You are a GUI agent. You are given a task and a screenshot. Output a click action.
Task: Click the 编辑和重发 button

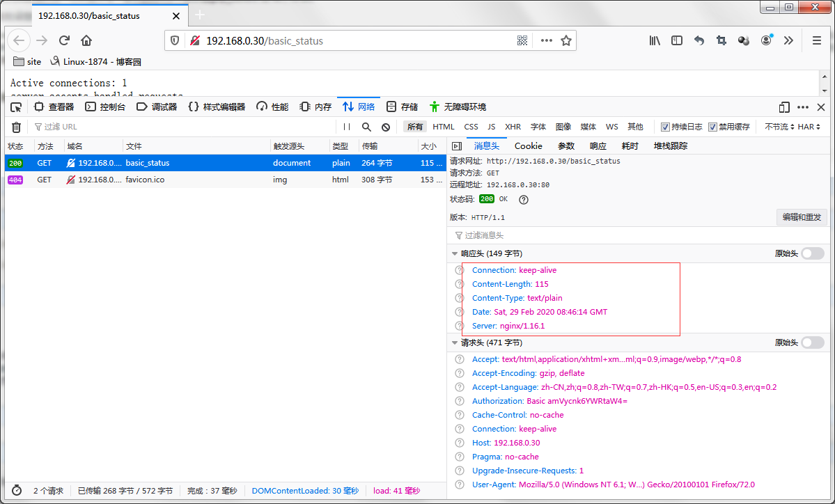[x=802, y=217]
